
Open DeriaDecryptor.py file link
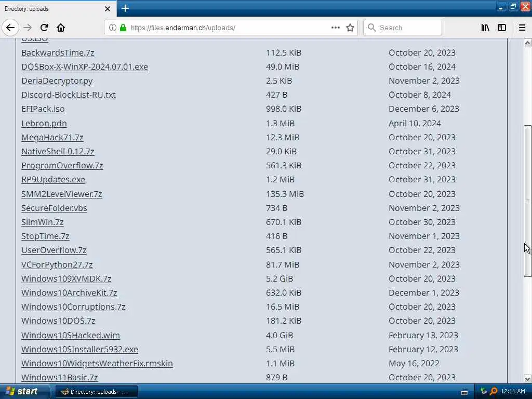pyautogui.click(x=57, y=81)
